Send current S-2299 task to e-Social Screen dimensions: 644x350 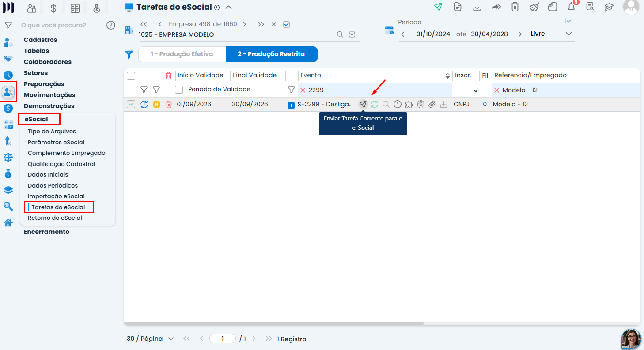tap(363, 104)
